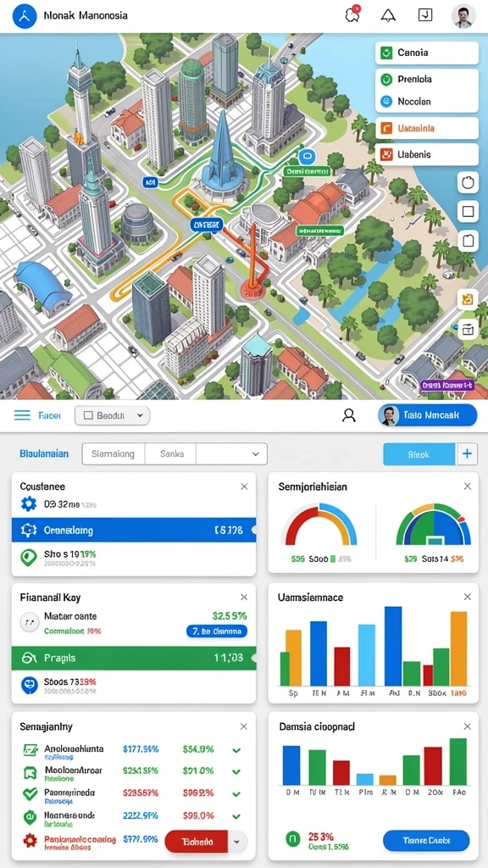Click the icon by Maolaen Airoar
Viewport: 488px width, 868px height.
(x=29, y=772)
